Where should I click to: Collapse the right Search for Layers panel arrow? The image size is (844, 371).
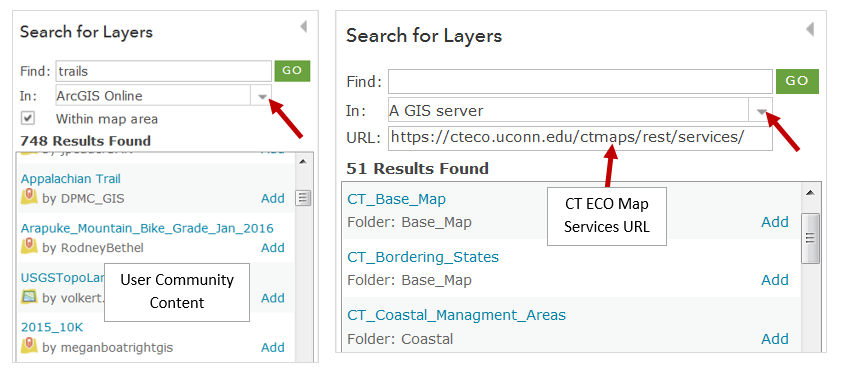(810, 29)
